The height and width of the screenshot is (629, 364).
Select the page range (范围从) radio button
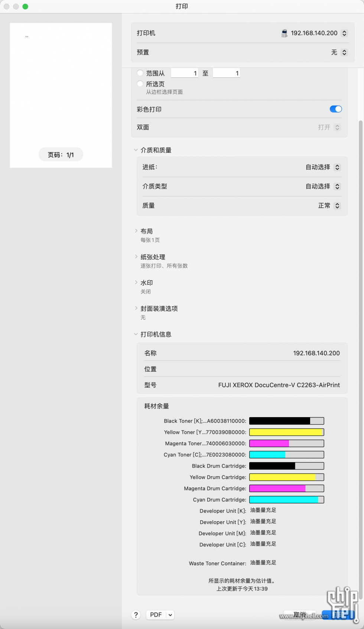click(140, 73)
